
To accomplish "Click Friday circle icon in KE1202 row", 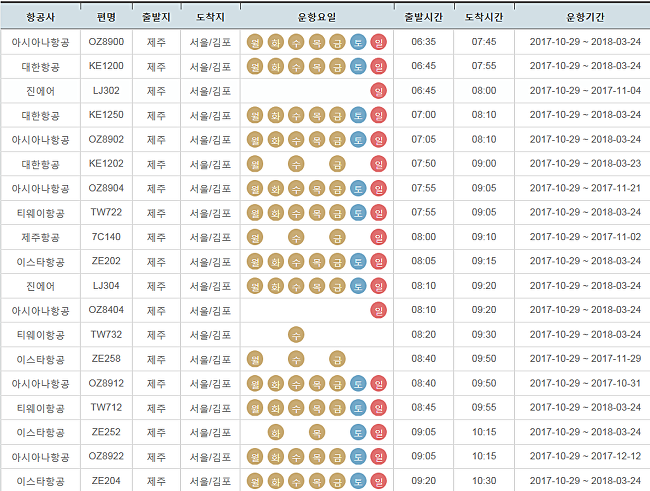I will (x=337, y=164).
